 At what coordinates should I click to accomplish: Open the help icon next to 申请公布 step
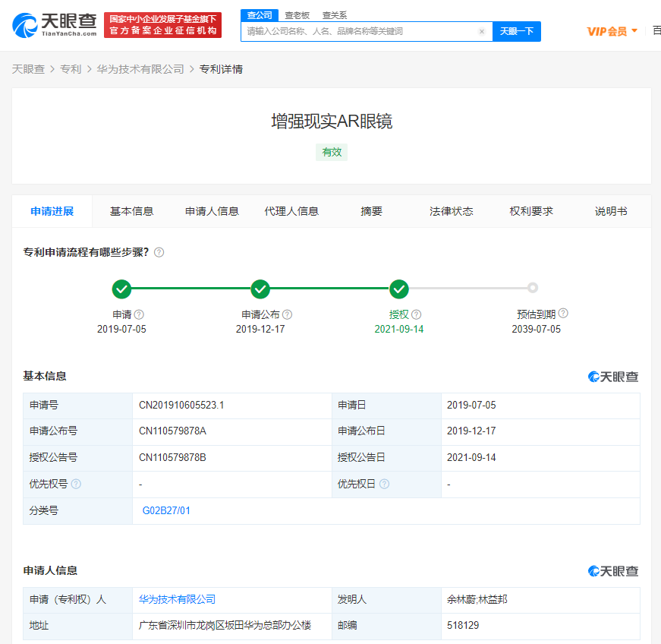point(287,314)
